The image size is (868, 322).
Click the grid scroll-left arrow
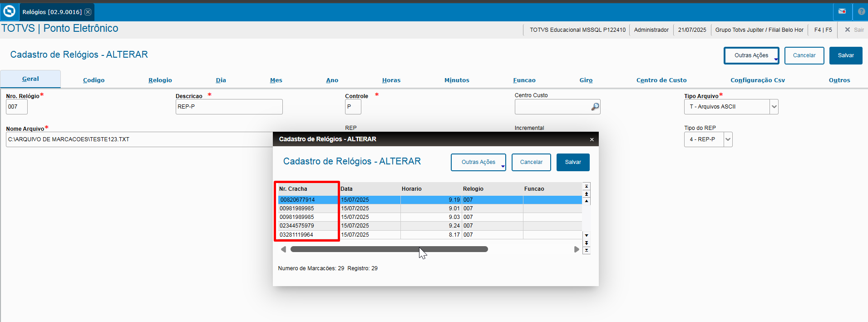283,249
